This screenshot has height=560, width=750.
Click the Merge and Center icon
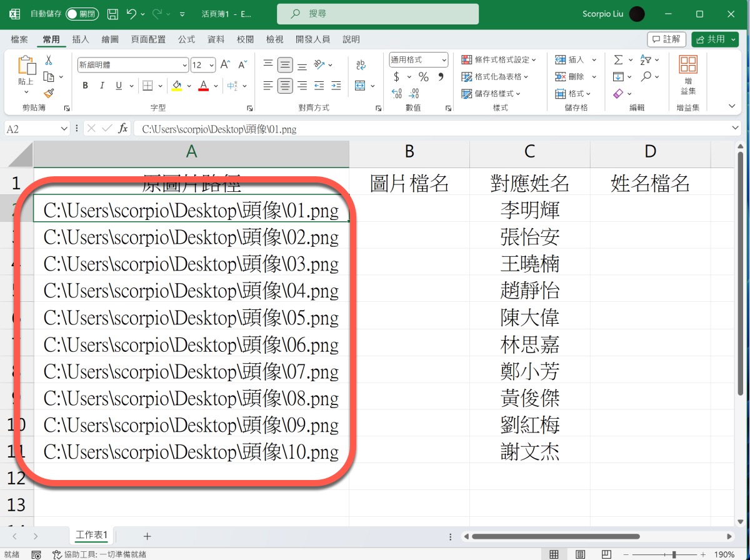pyautogui.click(x=360, y=86)
